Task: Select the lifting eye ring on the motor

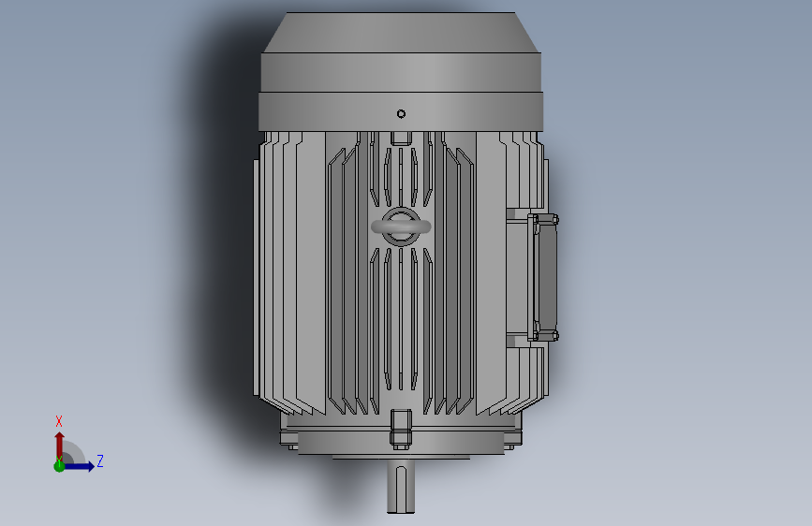Action: pyautogui.click(x=401, y=226)
